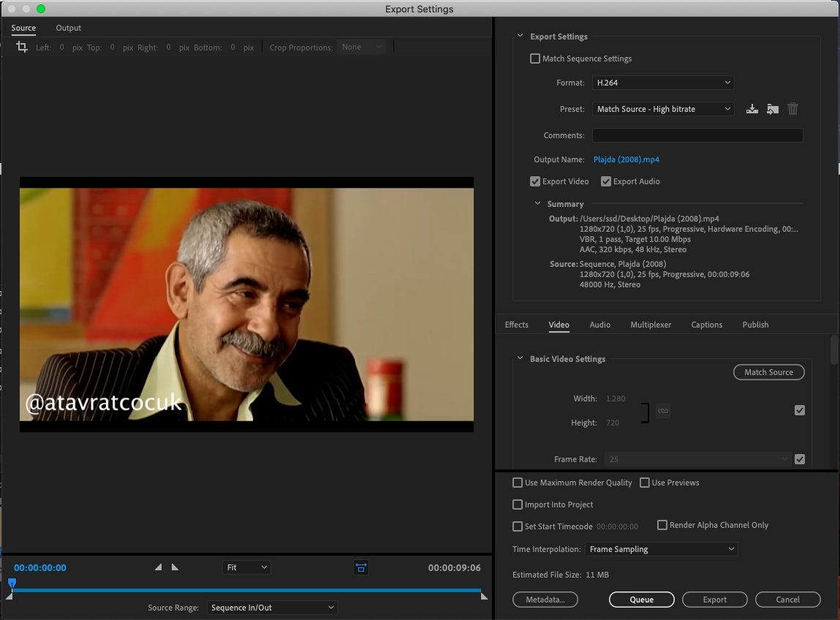Enable Match Sequence Settings checkbox
Image resolution: width=840 pixels, height=620 pixels.
point(534,58)
